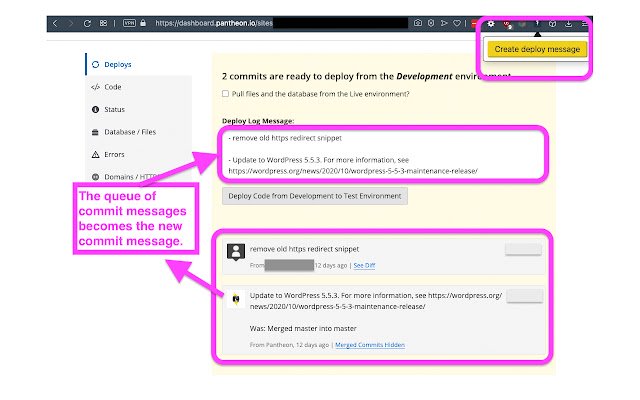Click the Database briefcase icon
This screenshot has width=640, height=400.
click(96, 132)
